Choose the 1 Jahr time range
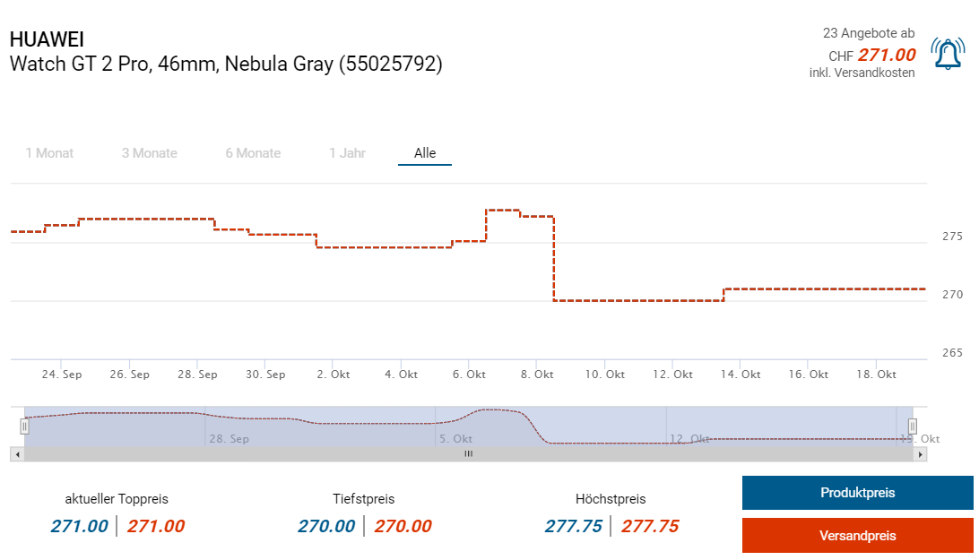The width and height of the screenshot is (979, 560). 347,153
